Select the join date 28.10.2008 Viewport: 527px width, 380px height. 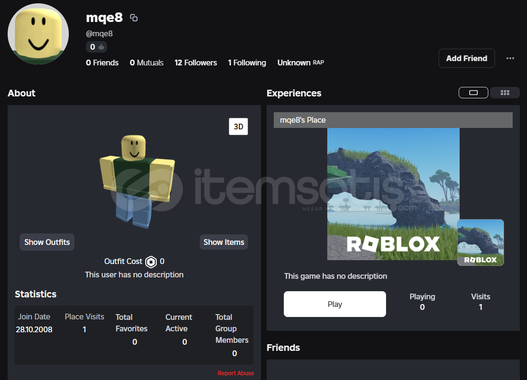[x=34, y=330]
